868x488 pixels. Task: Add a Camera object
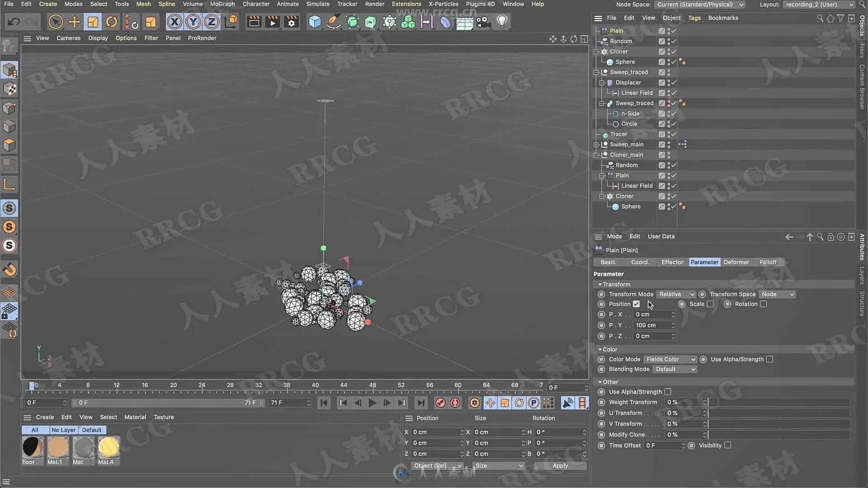[x=483, y=22]
